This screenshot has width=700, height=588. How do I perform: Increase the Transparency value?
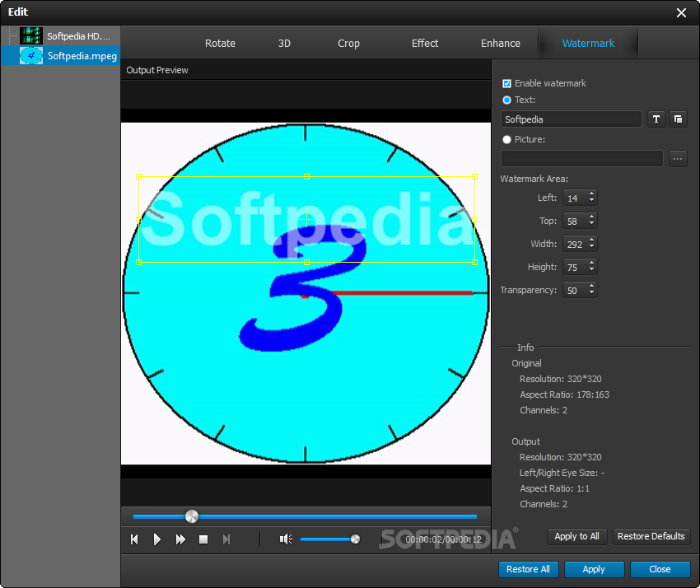pos(591,287)
